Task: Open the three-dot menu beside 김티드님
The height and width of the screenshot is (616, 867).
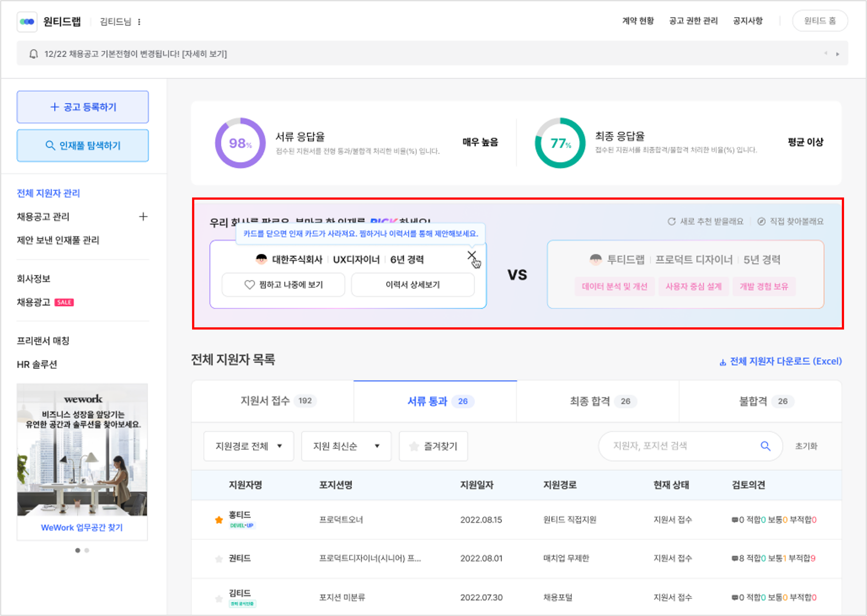Action: [x=140, y=22]
